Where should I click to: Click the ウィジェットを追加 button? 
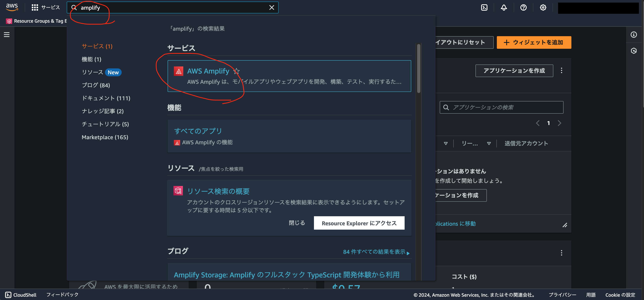[534, 42]
